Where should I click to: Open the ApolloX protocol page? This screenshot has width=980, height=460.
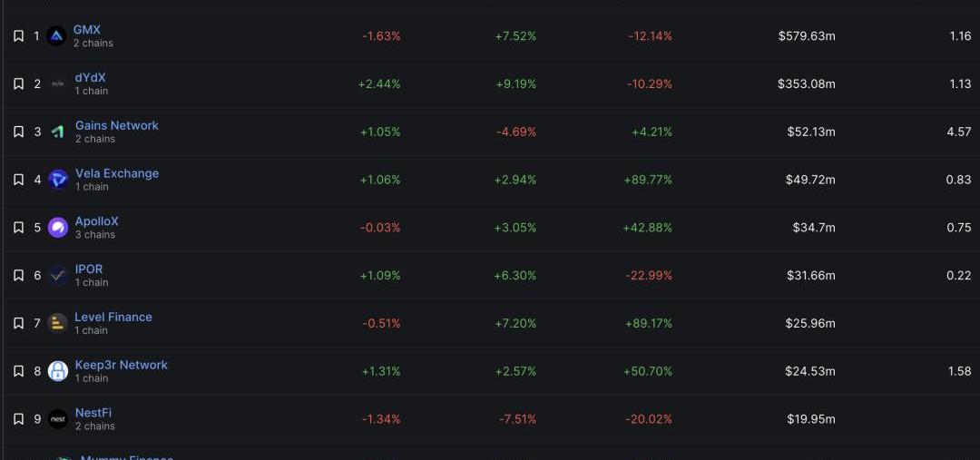(96, 221)
